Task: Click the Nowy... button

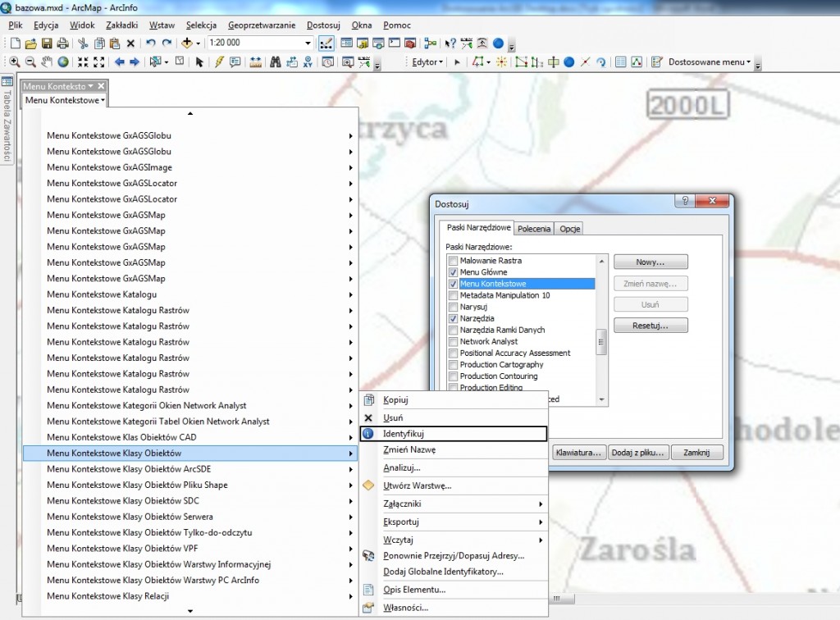Action: pos(651,262)
